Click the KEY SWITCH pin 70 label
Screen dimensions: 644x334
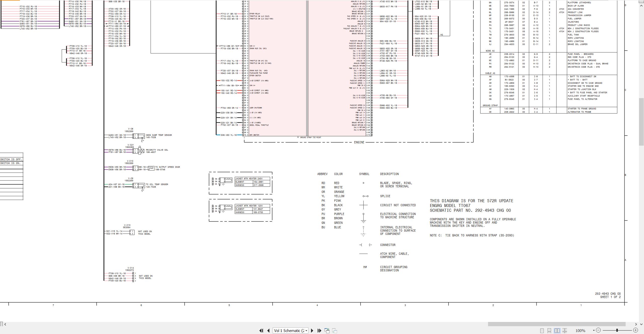point(254,135)
